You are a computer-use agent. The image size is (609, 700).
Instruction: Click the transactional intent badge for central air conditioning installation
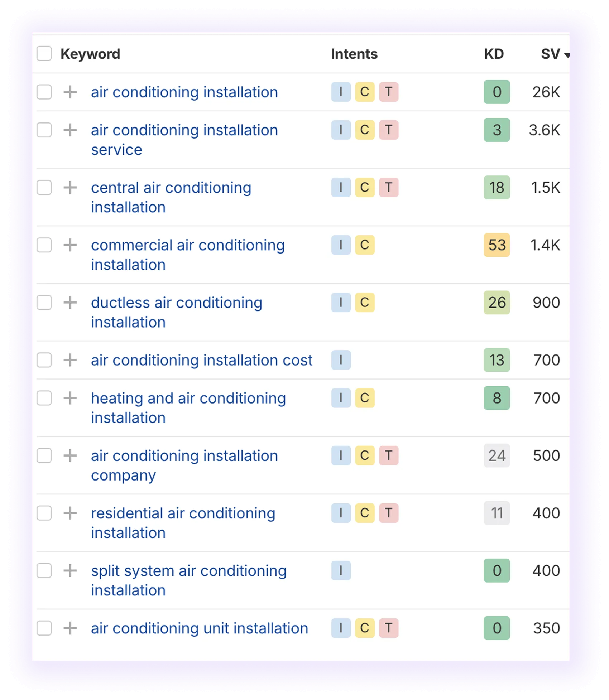[389, 187]
